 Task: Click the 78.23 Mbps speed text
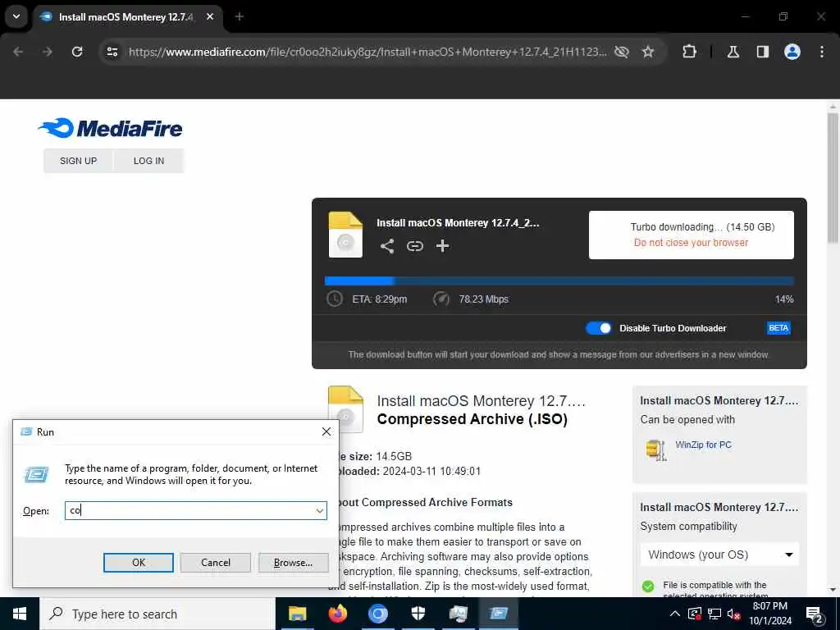(x=483, y=299)
